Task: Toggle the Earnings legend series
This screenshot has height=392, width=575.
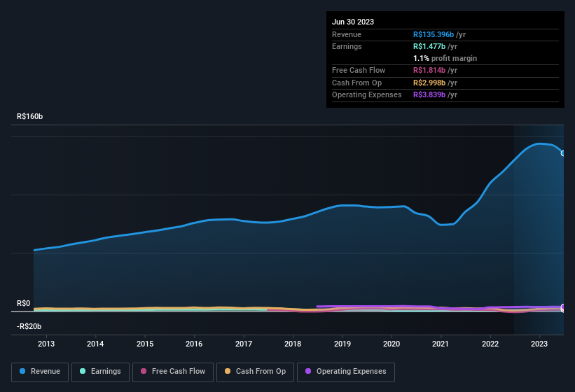Action: [x=100, y=372]
